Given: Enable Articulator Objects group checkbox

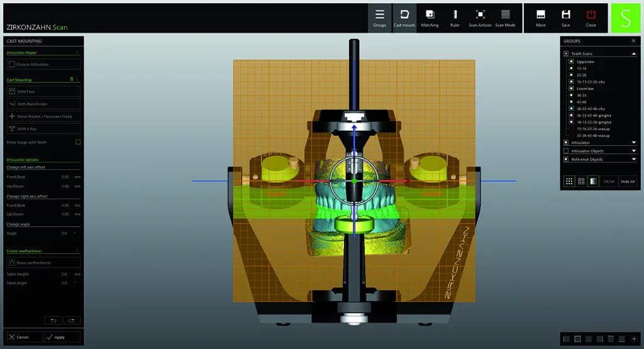Looking at the screenshot, I should 566,151.
